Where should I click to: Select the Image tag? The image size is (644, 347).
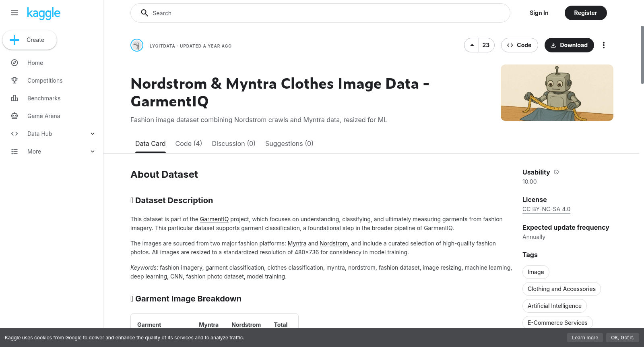[536, 272]
